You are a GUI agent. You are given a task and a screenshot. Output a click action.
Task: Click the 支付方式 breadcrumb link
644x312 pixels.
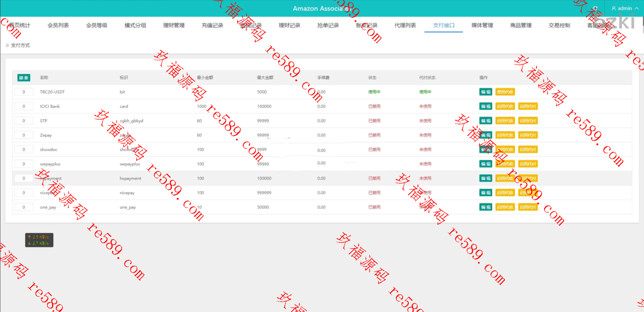20,45
